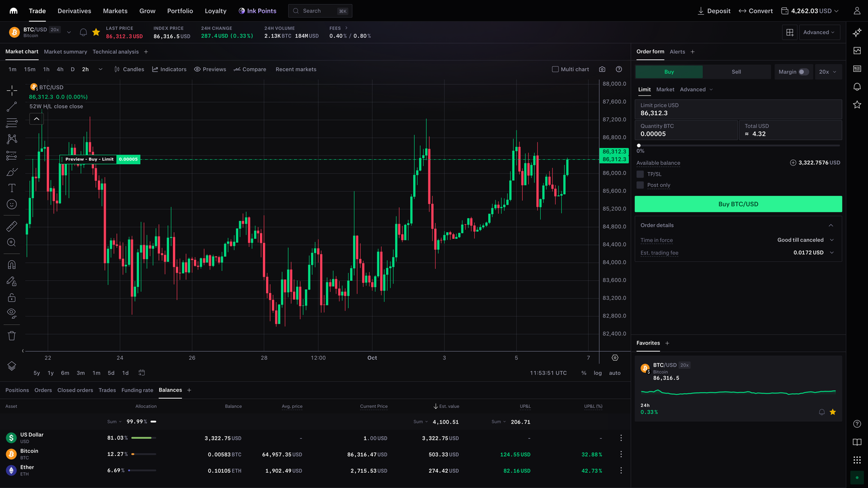Enable the Multi chart checkbox
The height and width of the screenshot is (488, 868).
[555, 69]
